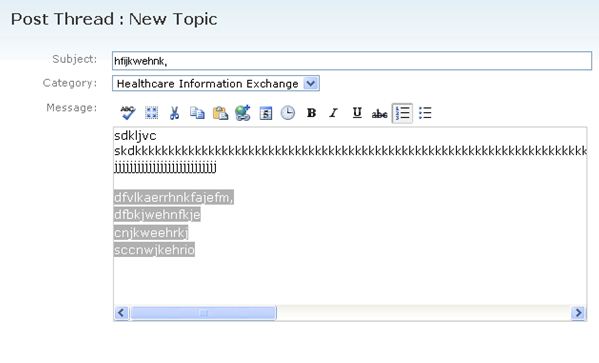599x363 pixels.
Task: Click the right arrow of horizontal scrollbar
Action: coord(578,313)
